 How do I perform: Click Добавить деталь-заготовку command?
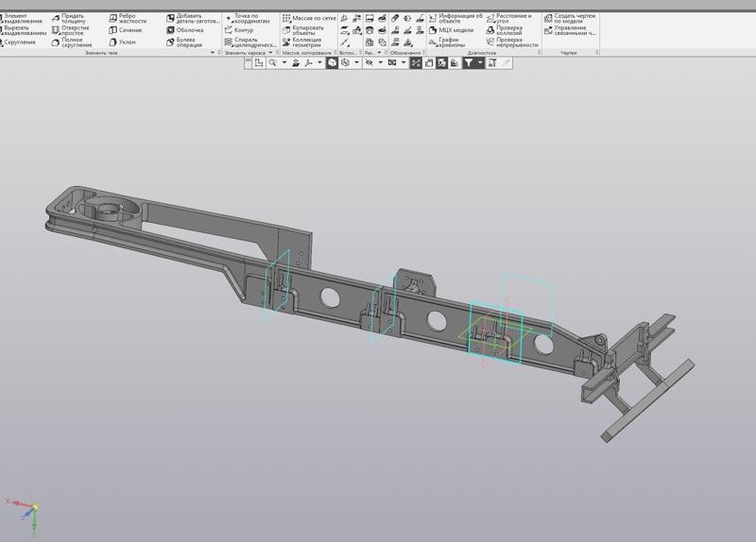[194, 18]
